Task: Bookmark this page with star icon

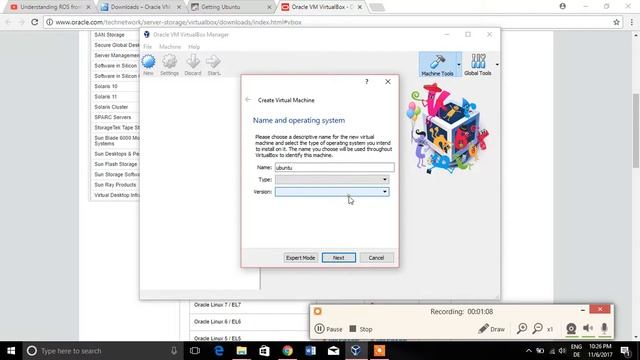Action: tap(616, 22)
